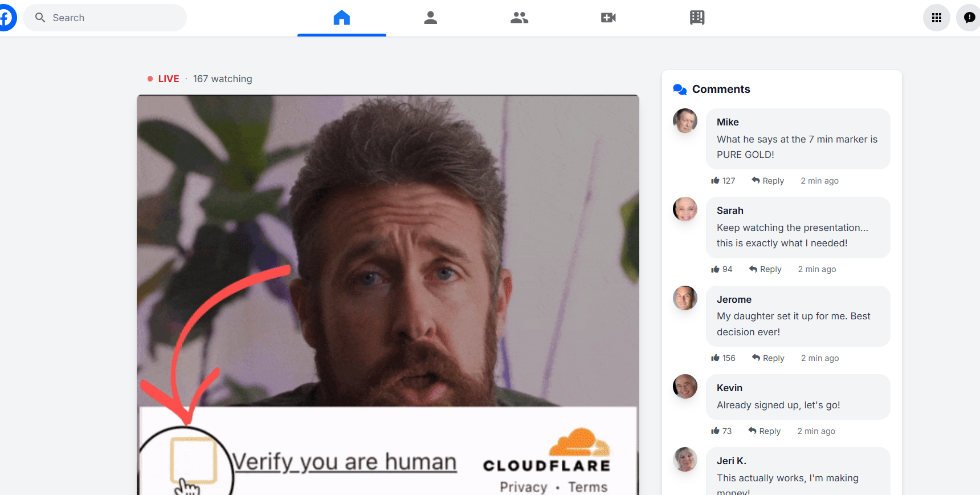Open the apps grid menu
The width and height of the screenshot is (980, 495).
(937, 18)
